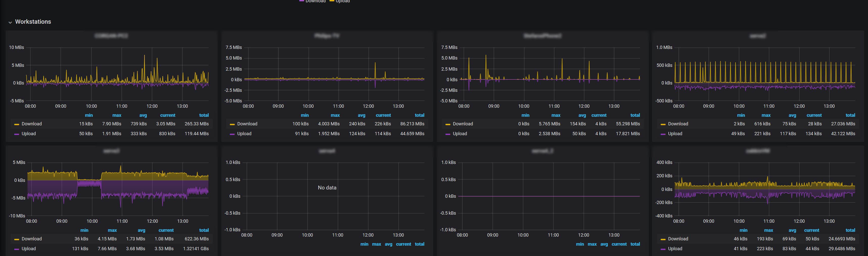Sort by total above the 622.36 MBs value
The image size is (868, 256).
(x=204, y=230)
